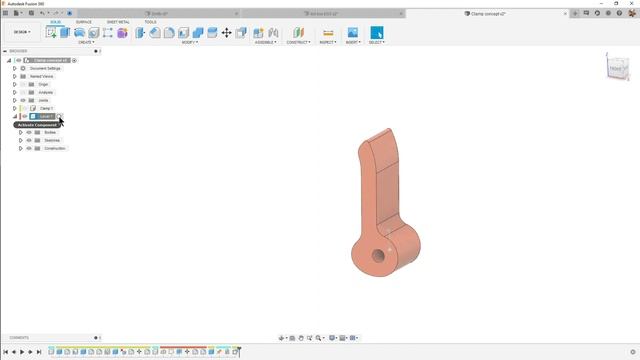Screen dimensions: 640x360
Task: Select the purple Create Form tool
Action: click(x=122, y=33)
